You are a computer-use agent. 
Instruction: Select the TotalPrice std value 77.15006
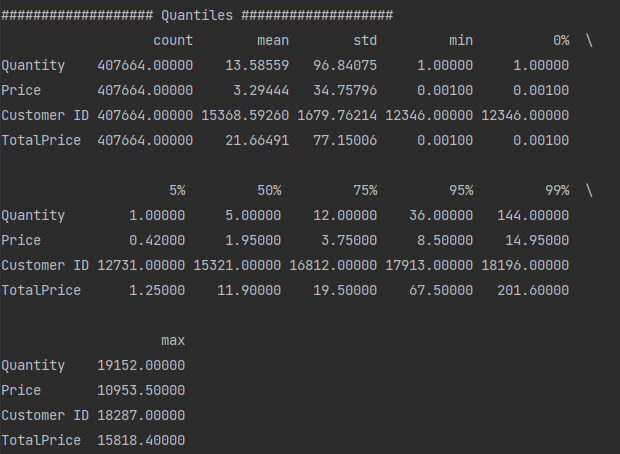point(345,140)
